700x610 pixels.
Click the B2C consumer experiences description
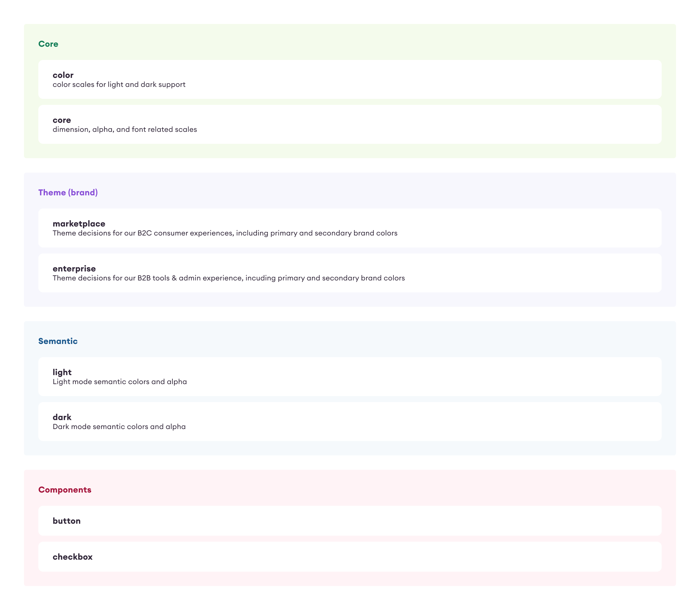225,233
